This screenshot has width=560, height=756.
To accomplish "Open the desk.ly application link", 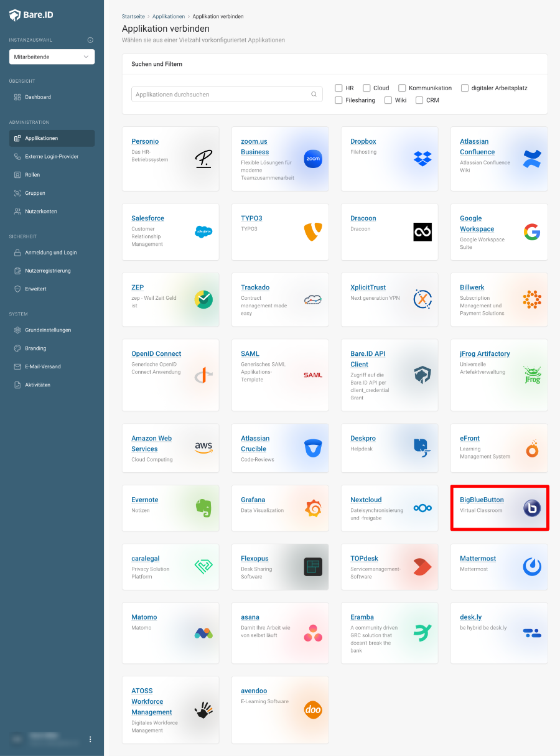I will pos(470,617).
